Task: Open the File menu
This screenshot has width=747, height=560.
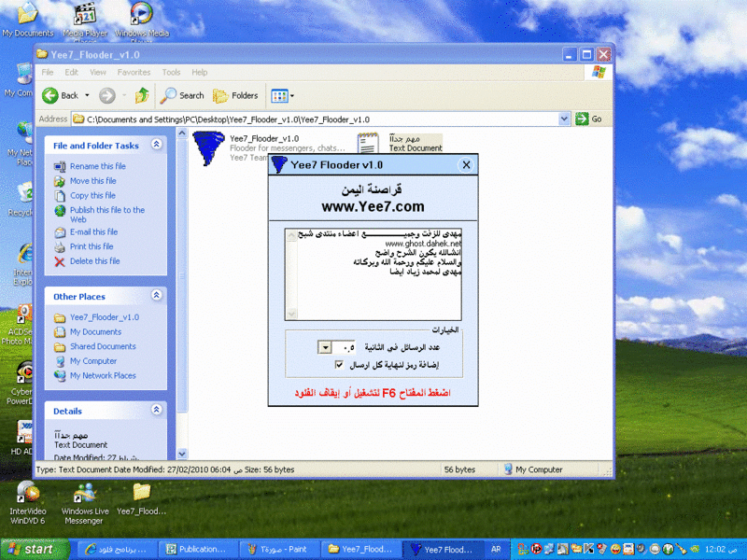Action: pyautogui.click(x=48, y=73)
